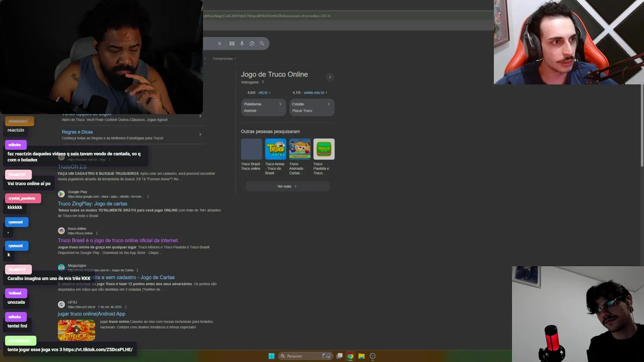Open three-dot menu of Google Play result
644x362 pixels.
click(148, 197)
